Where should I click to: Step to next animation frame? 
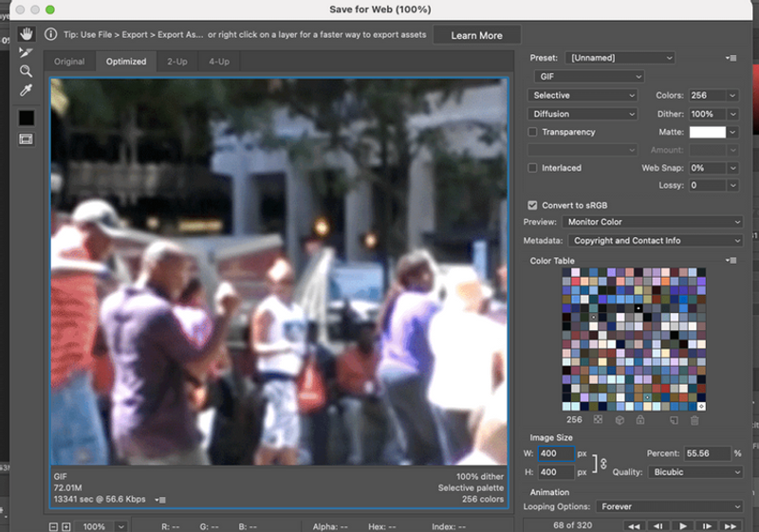[707, 526]
